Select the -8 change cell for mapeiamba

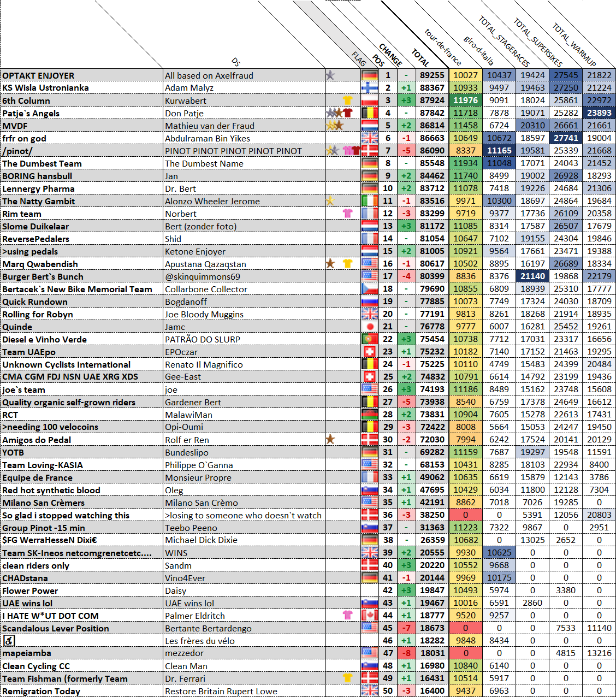click(x=406, y=653)
